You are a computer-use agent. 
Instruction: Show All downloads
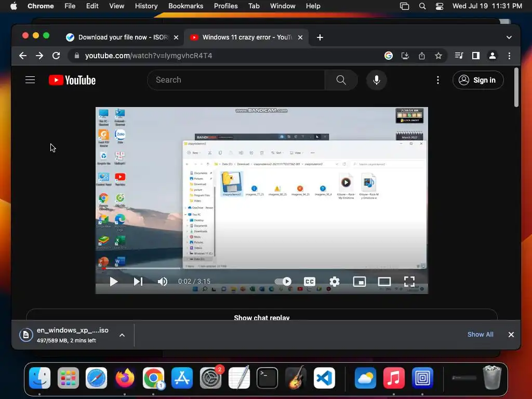[481, 335]
